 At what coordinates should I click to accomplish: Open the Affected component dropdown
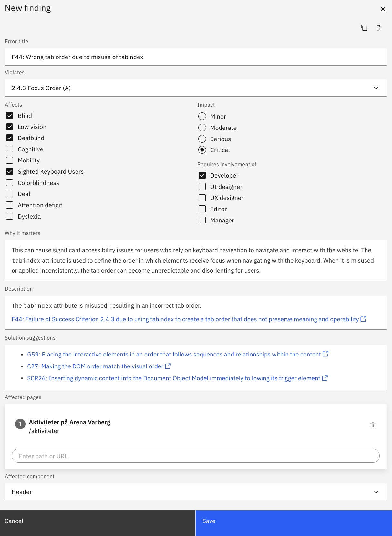(x=376, y=492)
